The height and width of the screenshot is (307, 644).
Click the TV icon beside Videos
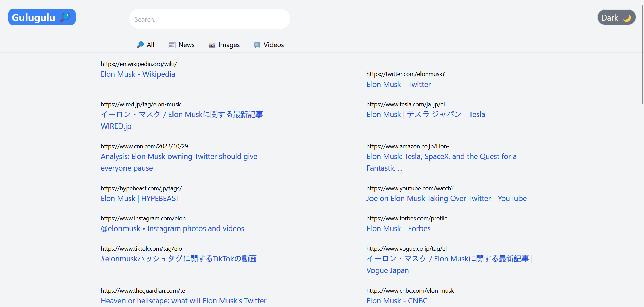(257, 45)
